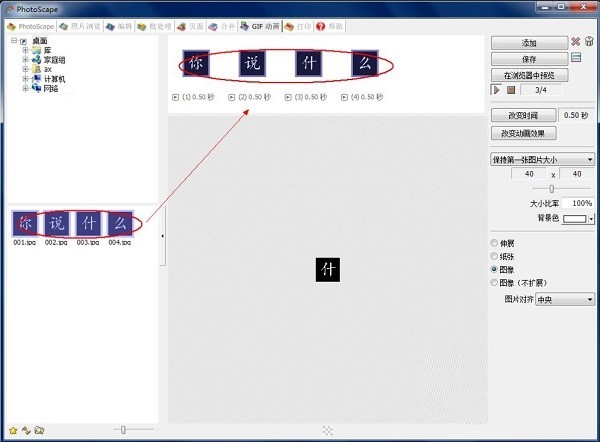Click the play icon of frame (3)
This screenshot has height=442, width=600.
[x=288, y=97]
